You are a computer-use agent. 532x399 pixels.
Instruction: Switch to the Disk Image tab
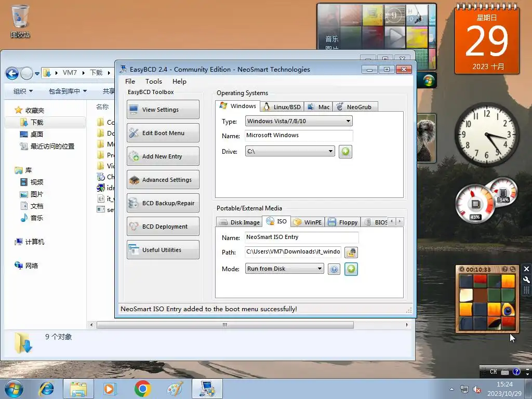pos(239,222)
